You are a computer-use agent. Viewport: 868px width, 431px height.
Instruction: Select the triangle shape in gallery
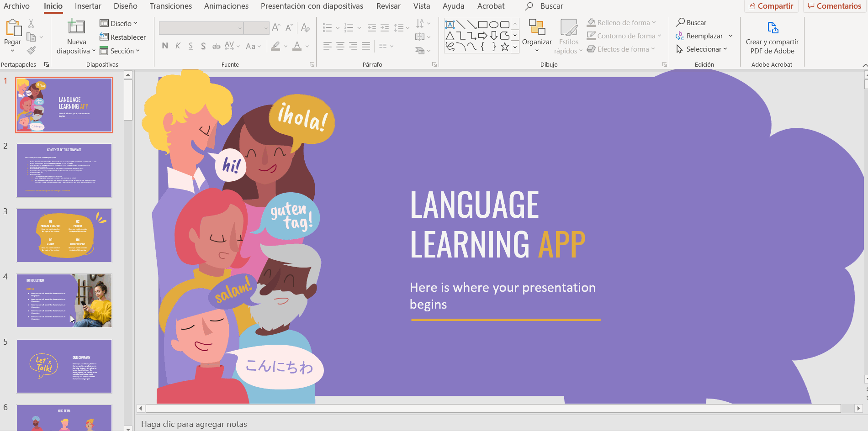click(450, 36)
